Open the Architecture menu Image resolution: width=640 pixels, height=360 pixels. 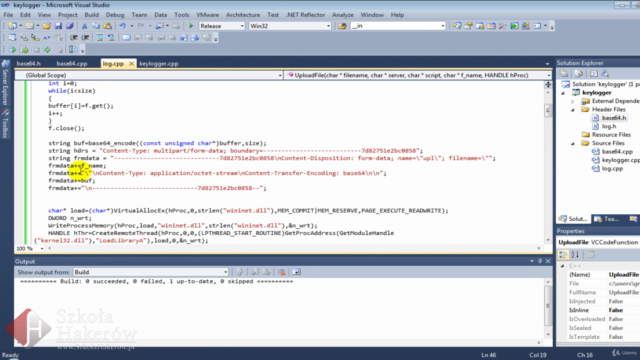[243, 15]
